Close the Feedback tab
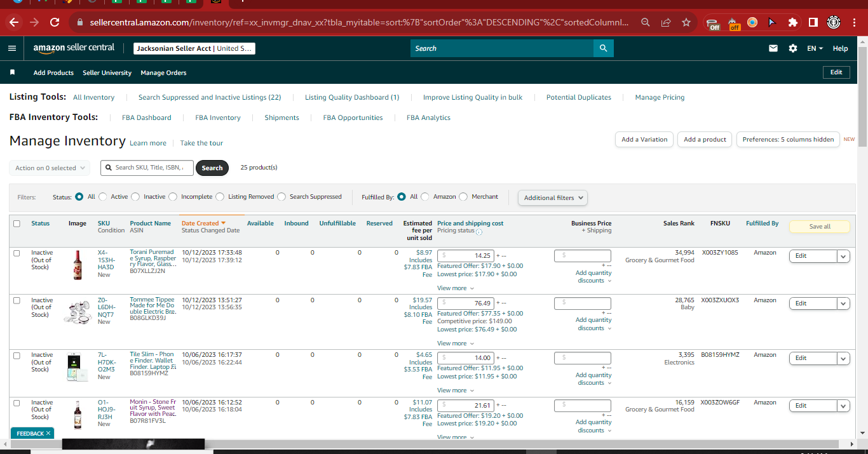 pyautogui.click(x=48, y=433)
